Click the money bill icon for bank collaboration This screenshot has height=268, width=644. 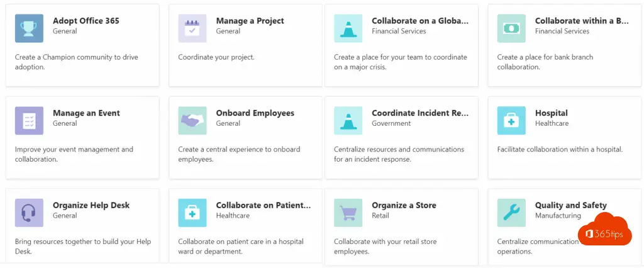coord(511,28)
